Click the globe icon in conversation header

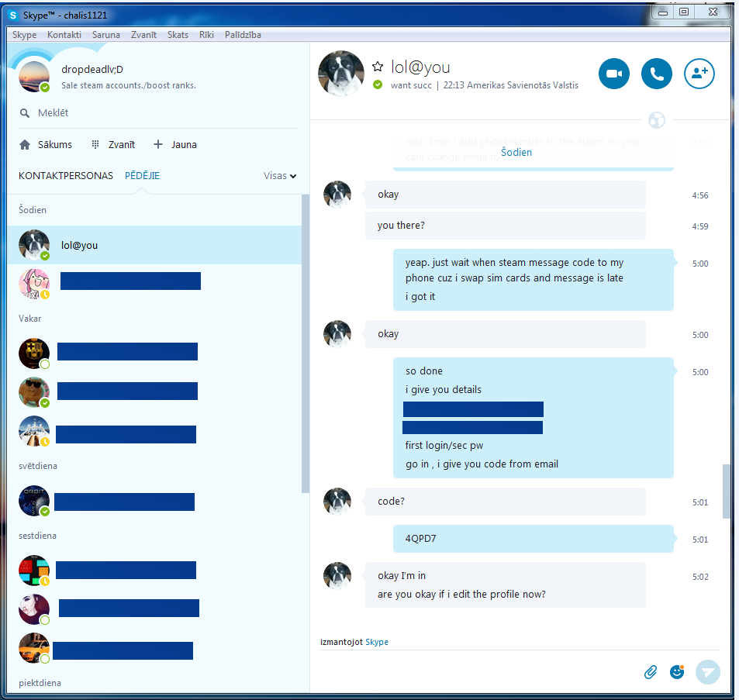click(x=657, y=120)
